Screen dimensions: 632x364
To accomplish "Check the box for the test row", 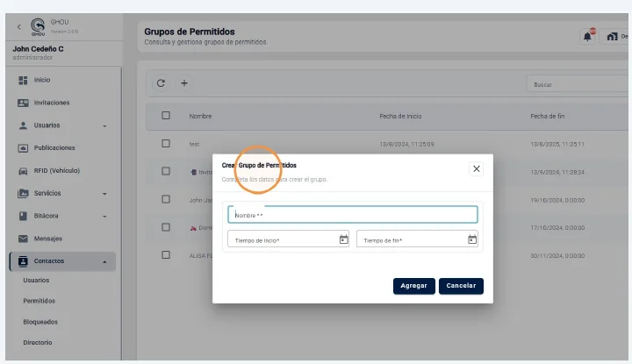I will coord(166,143).
